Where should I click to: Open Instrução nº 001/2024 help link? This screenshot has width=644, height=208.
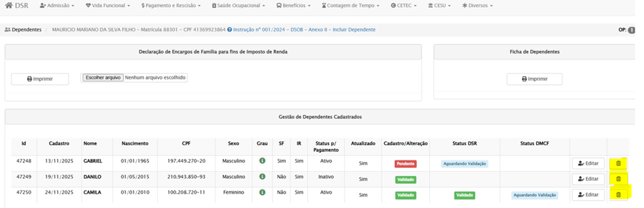(x=304, y=30)
